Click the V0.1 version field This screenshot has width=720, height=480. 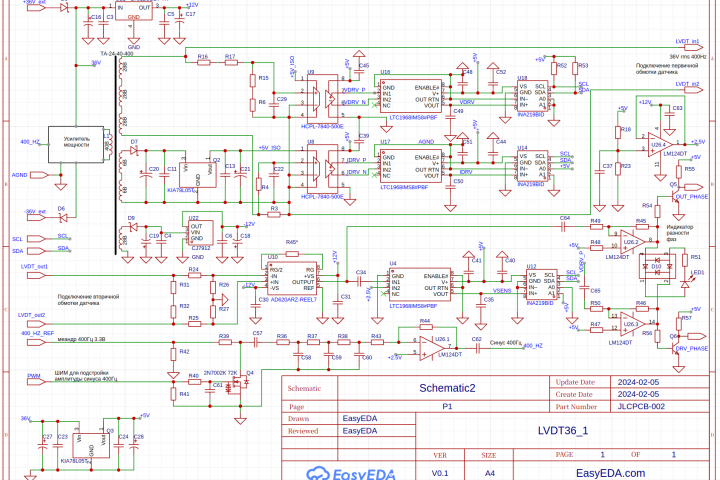[440, 473]
